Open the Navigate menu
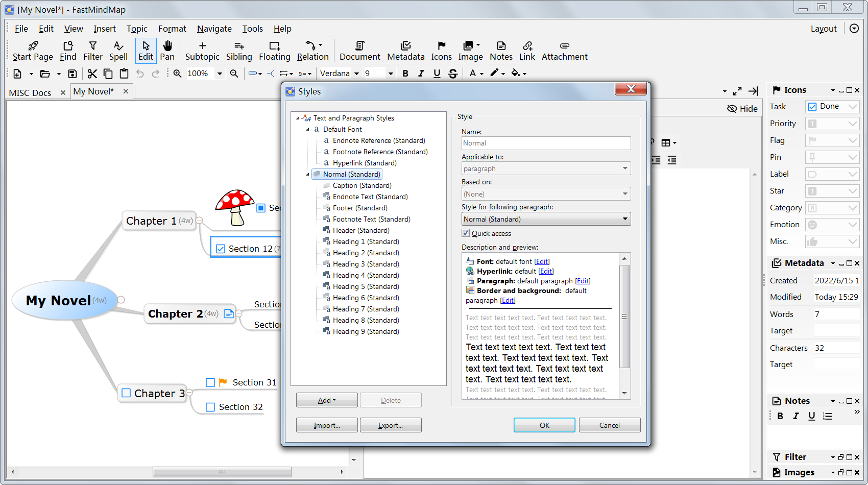 pos(214,29)
